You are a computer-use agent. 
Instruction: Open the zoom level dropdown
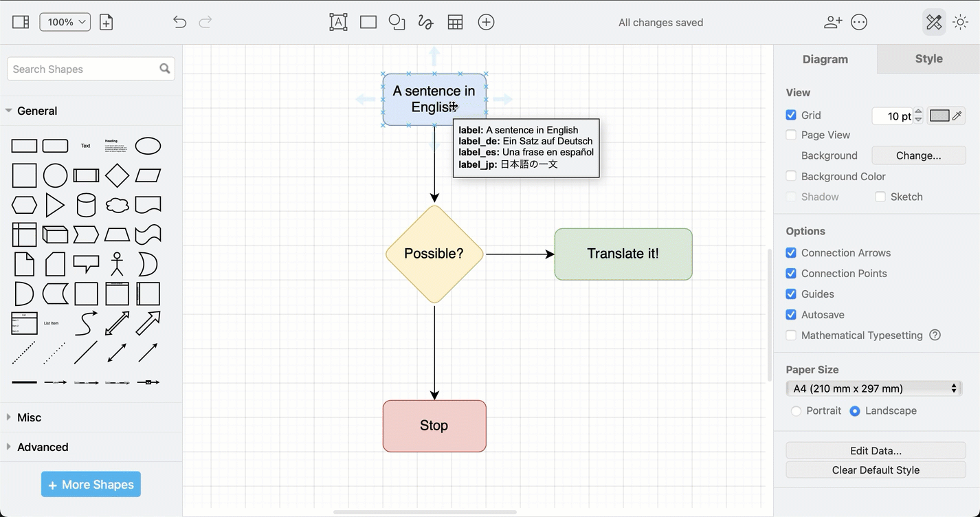point(65,21)
